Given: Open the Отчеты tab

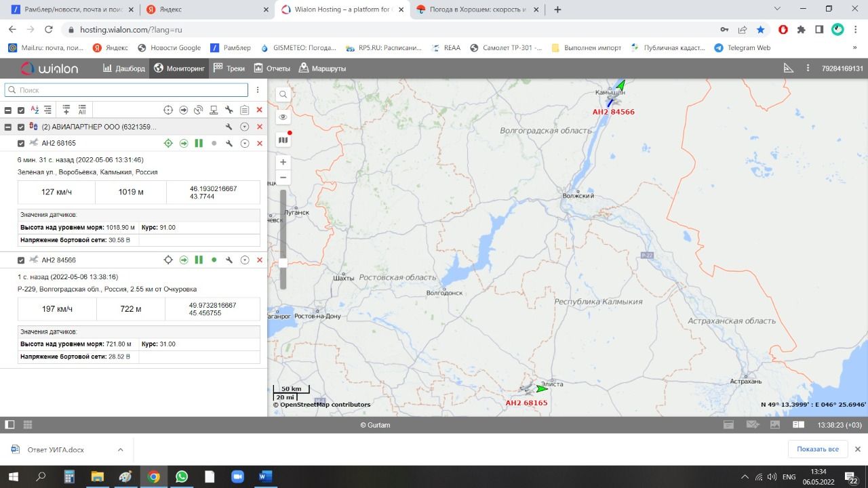Looking at the screenshot, I should (272, 68).
